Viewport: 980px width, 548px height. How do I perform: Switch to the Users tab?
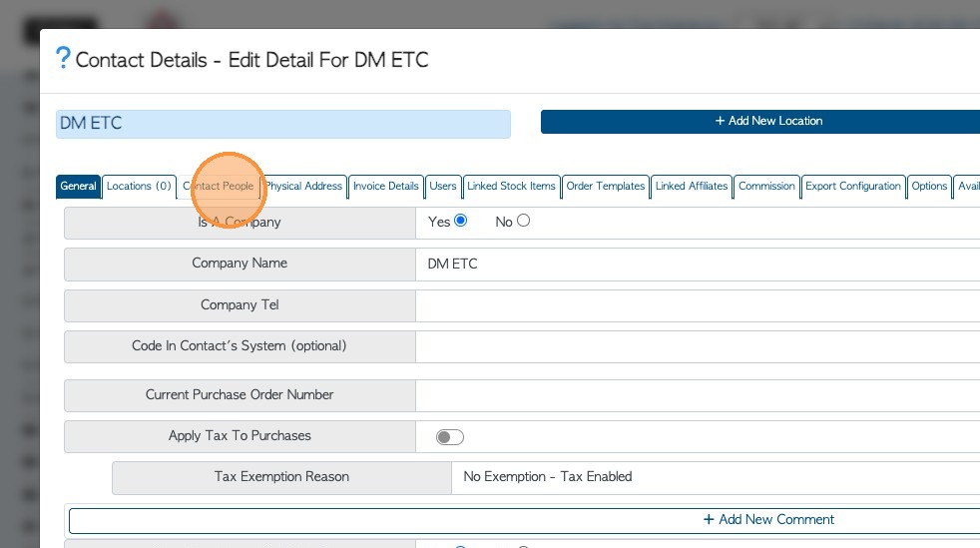(443, 187)
